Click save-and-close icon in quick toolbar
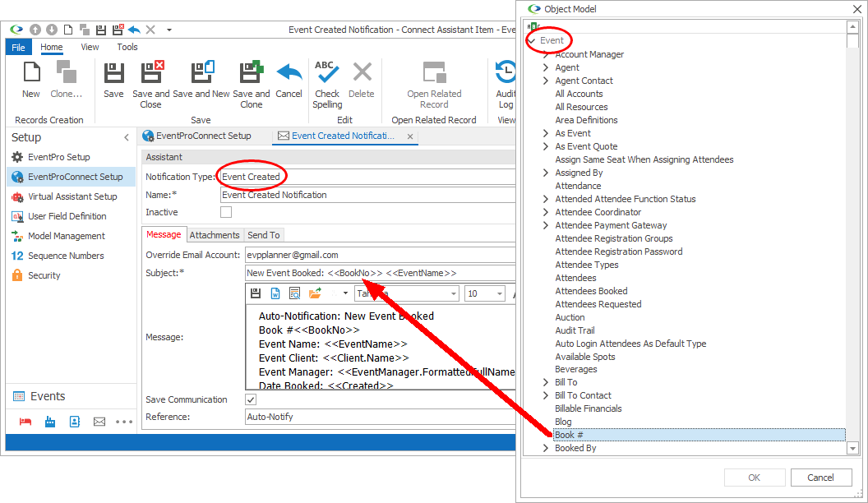The image size is (868, 503). pos(118,30)
